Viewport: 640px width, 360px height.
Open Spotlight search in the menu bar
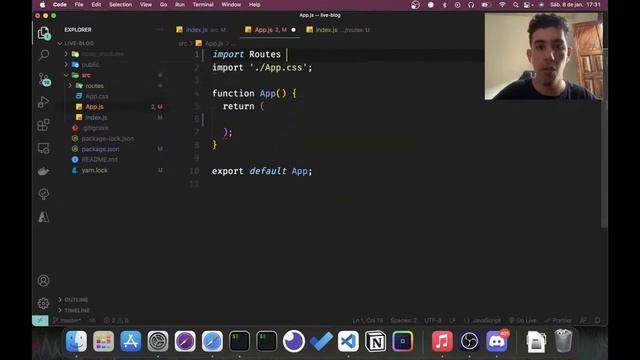click(516, 4)
